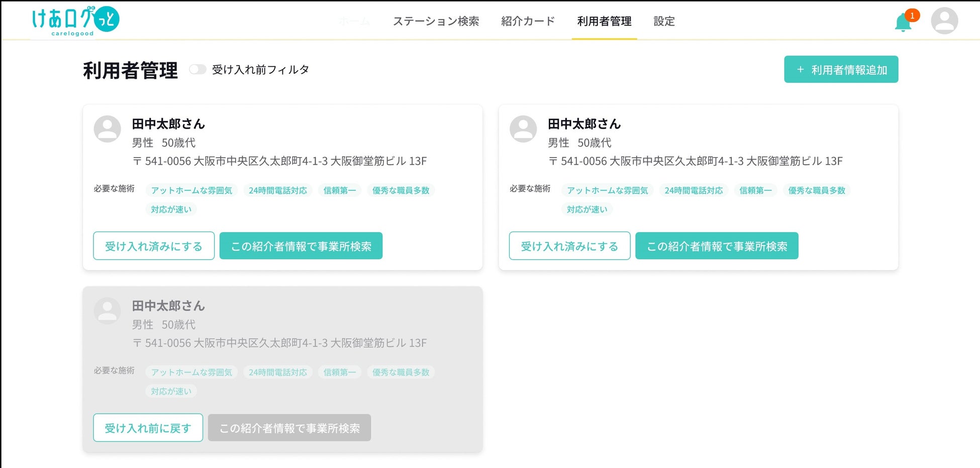Open the ステーション検索 tab

click(436, 21)
